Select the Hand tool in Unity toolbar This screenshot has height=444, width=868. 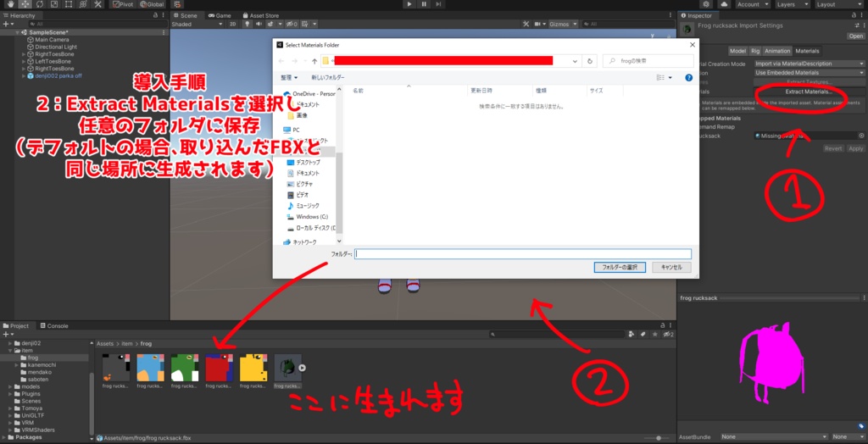(11, 4)
